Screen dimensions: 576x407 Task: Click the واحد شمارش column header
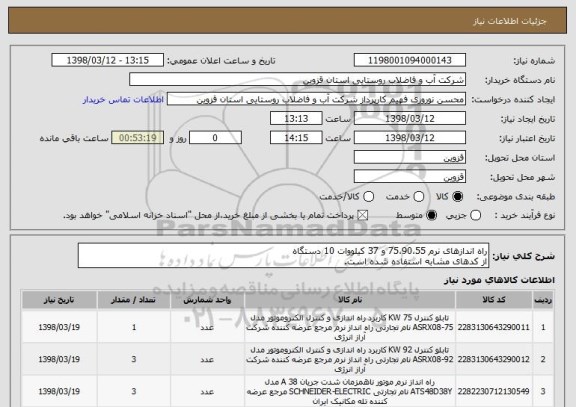(207, 300)
